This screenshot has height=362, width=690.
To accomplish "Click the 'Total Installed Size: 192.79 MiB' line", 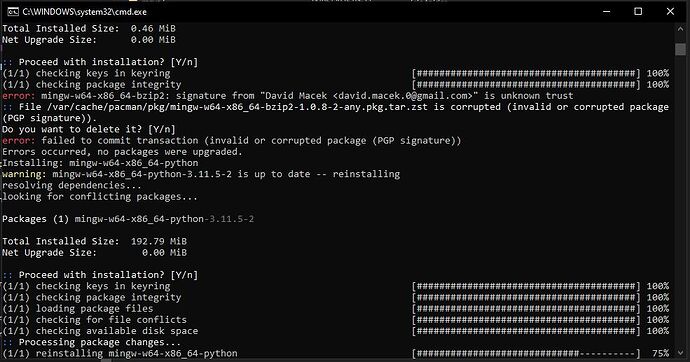I will 94,241.
